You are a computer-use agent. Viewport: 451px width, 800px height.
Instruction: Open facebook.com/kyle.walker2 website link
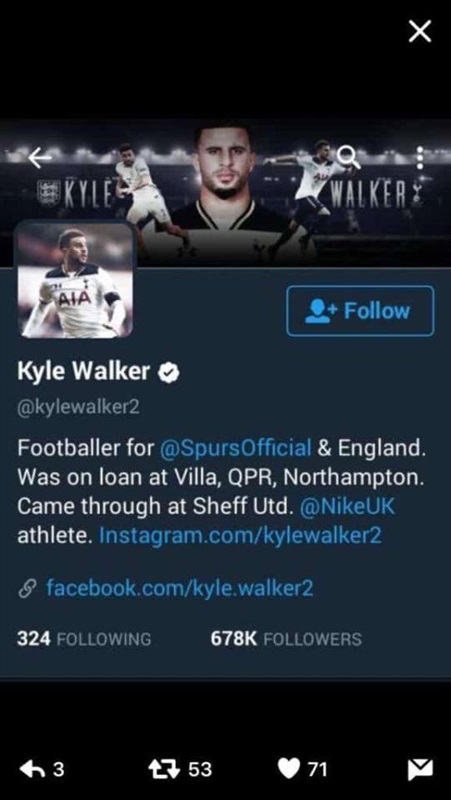(180, 588)
